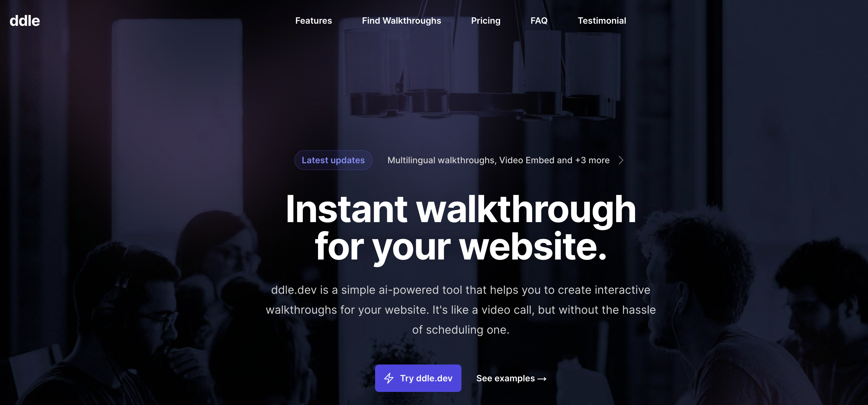Open the Features nav item
The width and height of the screenshot is (868, 405).
pos(313,21)
